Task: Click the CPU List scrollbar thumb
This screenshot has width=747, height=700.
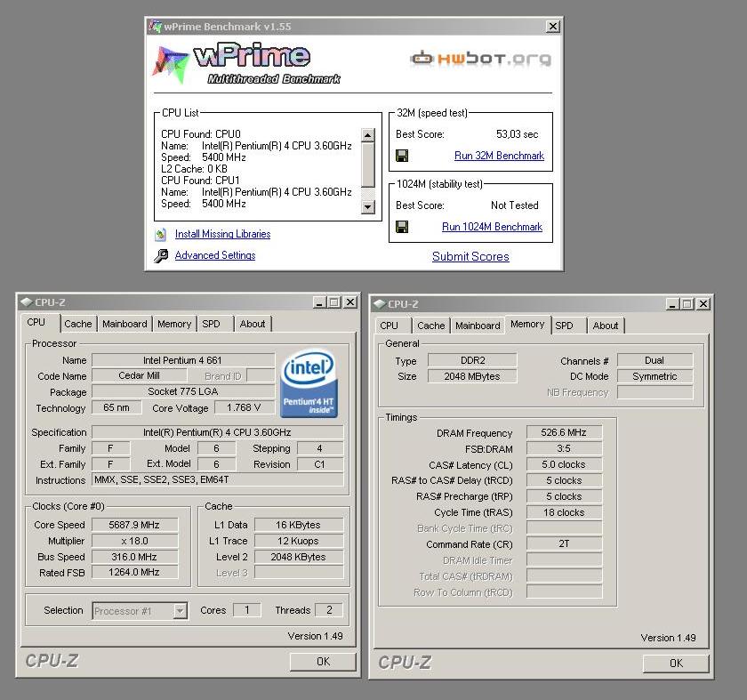Action: click(x=367, y=165)
